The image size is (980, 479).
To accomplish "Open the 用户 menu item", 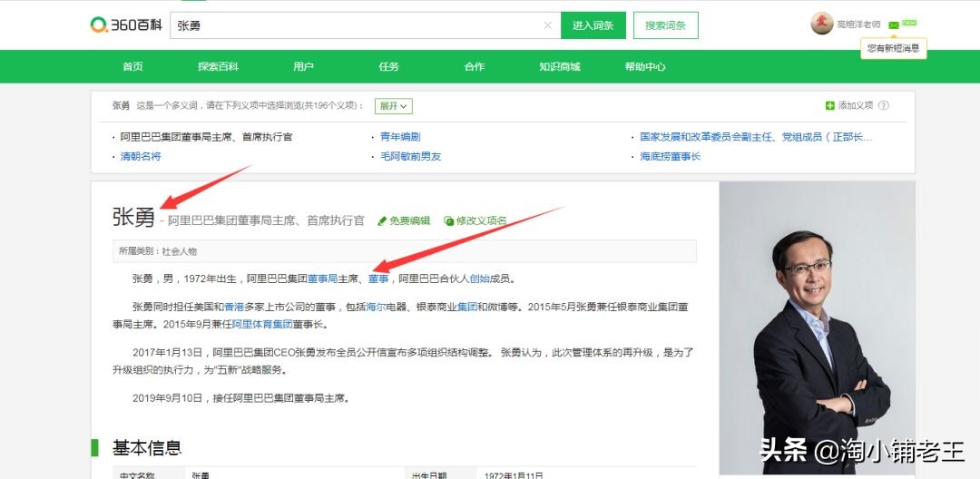I will pyautogui.click(x=303, y=66).
